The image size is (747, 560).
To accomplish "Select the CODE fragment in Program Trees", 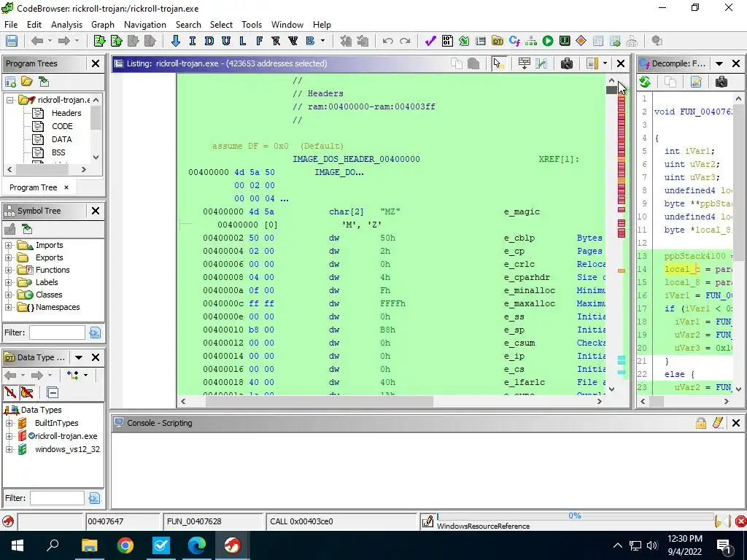I will tap(62, 126).
